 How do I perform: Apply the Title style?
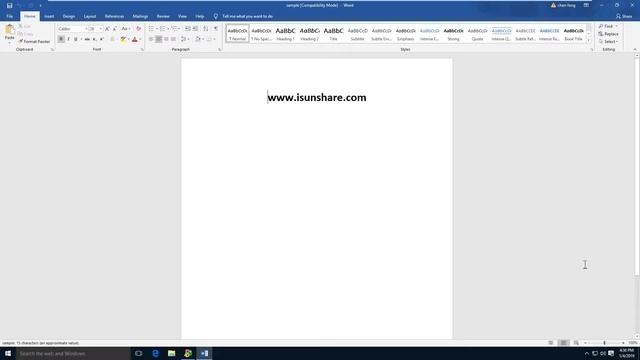tap(333, 33)
